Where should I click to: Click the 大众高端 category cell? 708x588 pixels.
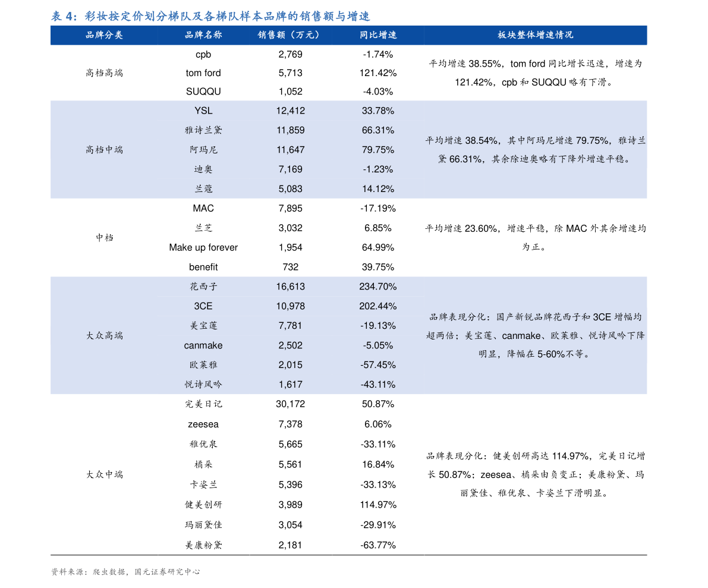(x=104, y=335)
